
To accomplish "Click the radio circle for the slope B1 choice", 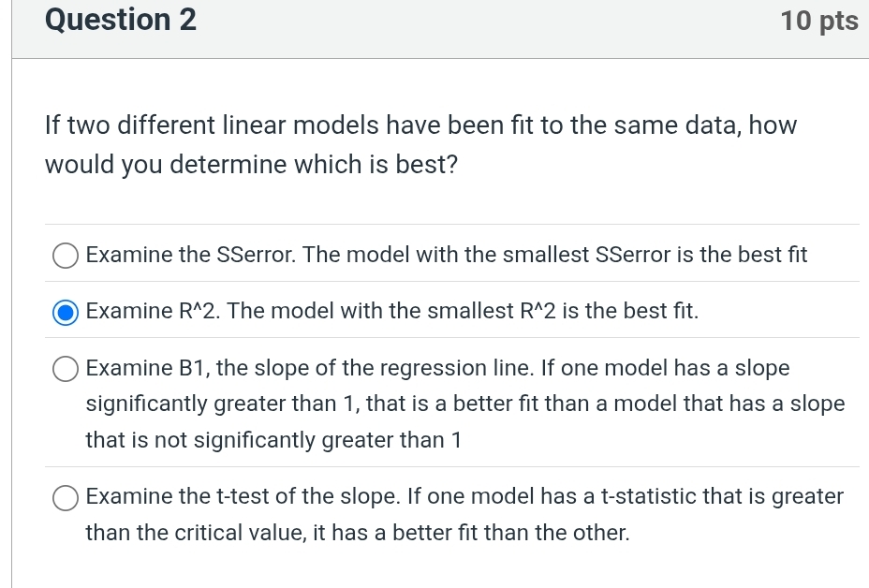I will [x=65, y=368].
